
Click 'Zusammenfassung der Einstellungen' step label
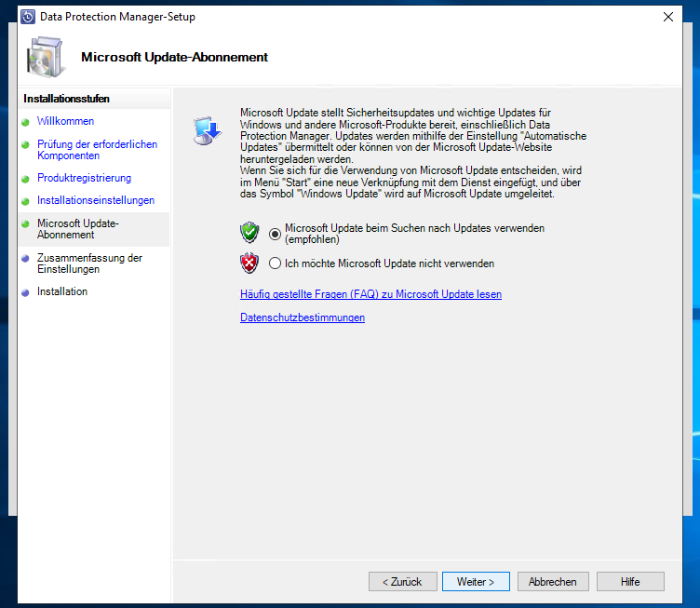pyautogui.click(x=89, y=263)
